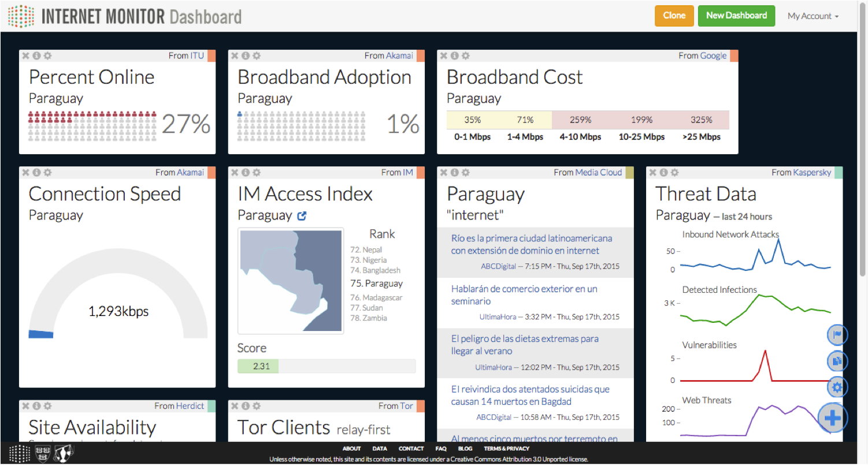The image size is (868, 465).
Task: Open dashboard settings via the floating gear icon
Action: point(837,387)
